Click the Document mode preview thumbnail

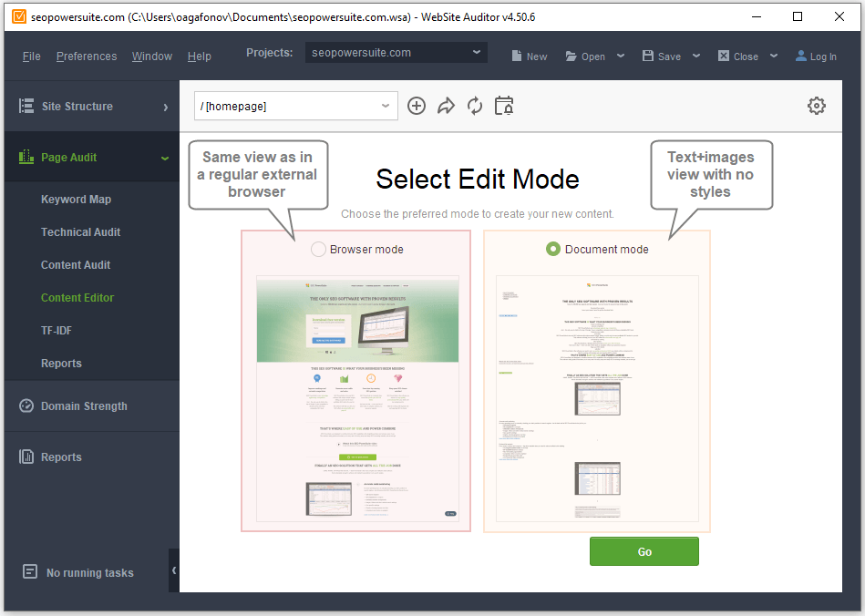(597, 398)
